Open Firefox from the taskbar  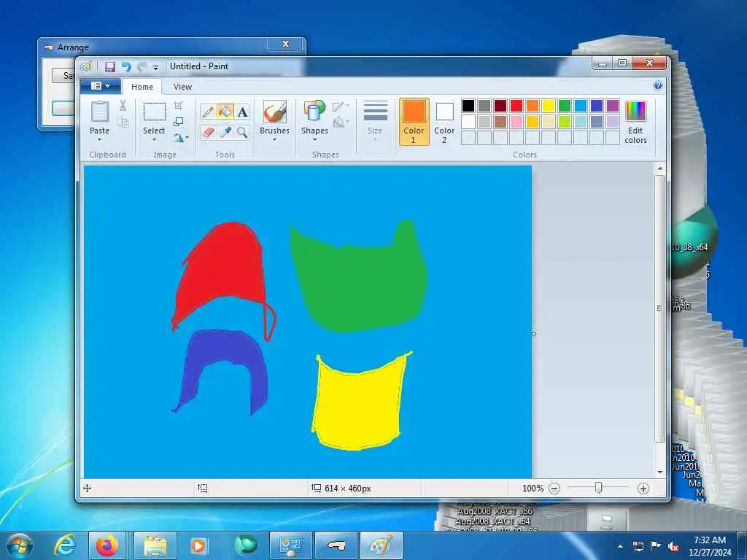coord(107,545)
